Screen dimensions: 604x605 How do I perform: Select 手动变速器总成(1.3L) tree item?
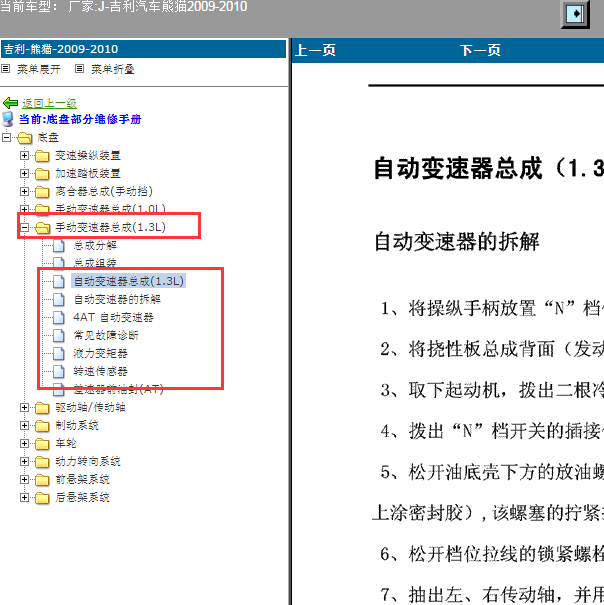110,228
